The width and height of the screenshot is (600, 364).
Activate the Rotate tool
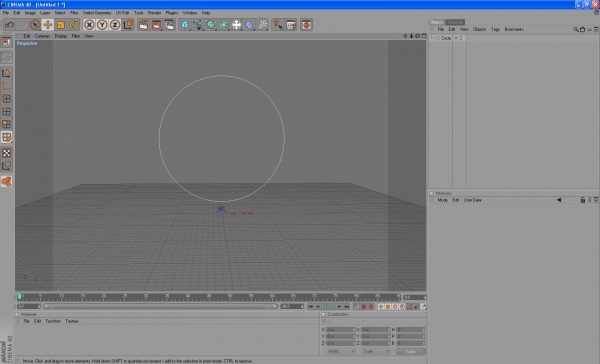(x=73, y=25)
